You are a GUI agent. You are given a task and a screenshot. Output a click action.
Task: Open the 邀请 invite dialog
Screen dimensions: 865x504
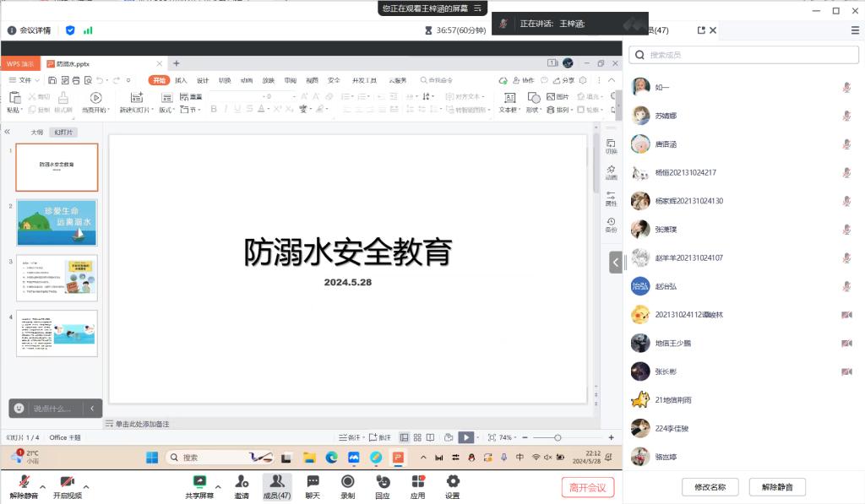242,485
